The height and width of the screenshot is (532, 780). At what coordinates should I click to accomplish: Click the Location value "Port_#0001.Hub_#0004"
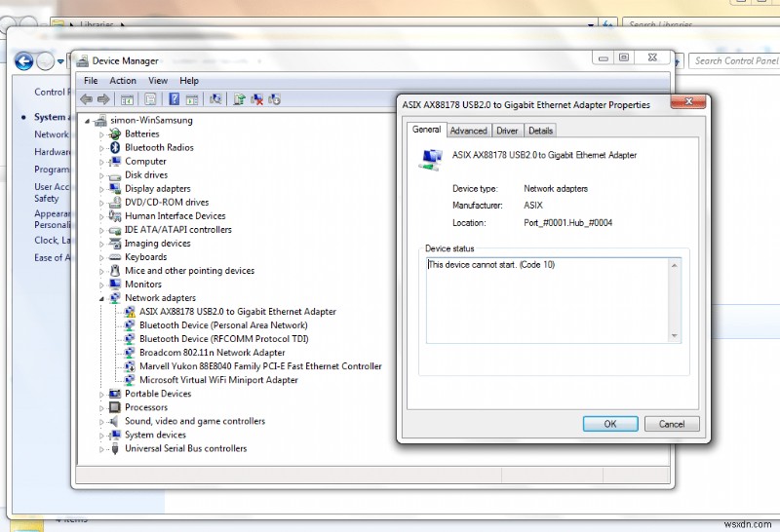568,223
